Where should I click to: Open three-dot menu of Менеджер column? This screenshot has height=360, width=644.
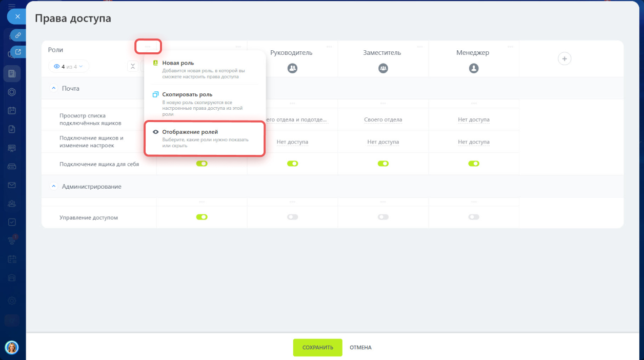pyautogui.click(x=510, y=47)
